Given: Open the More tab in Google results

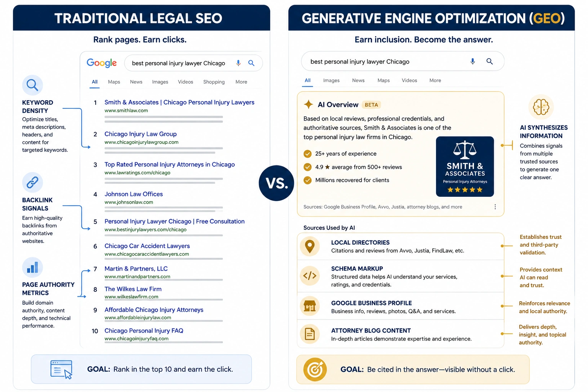Looking at the screenshot, I should coord(241,82).
